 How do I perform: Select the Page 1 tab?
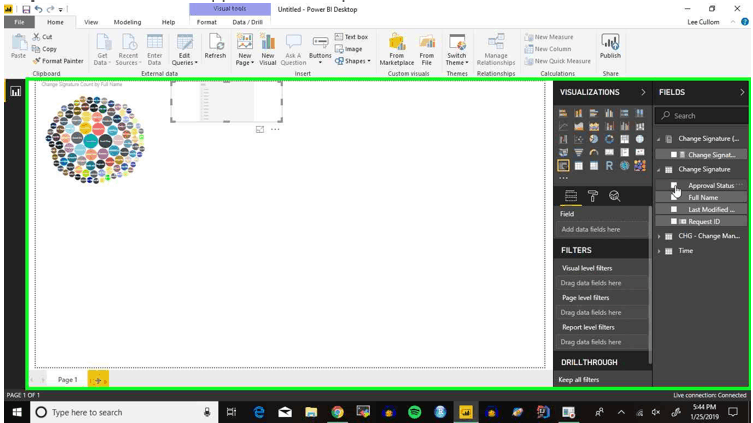(x=67, y=379)
